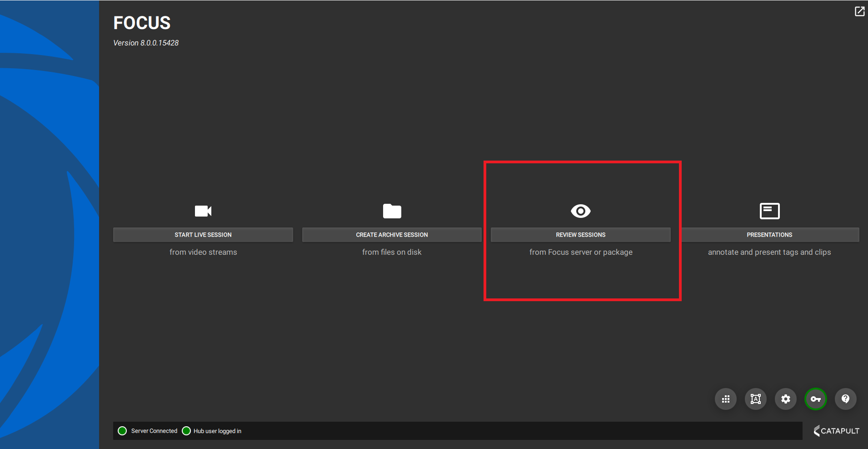Image resolution: width=868 pixels, height=449 pixels.
Task: Click the Version 8.0.0.15428 text
Action: pyautogui.click(x=146, y=43)
